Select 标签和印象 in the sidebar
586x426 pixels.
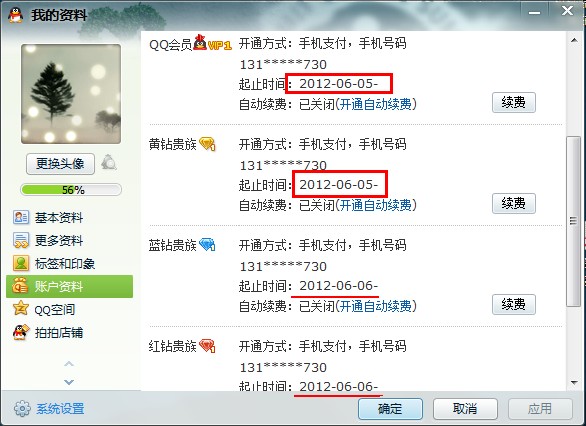click(x=54, y=263)
